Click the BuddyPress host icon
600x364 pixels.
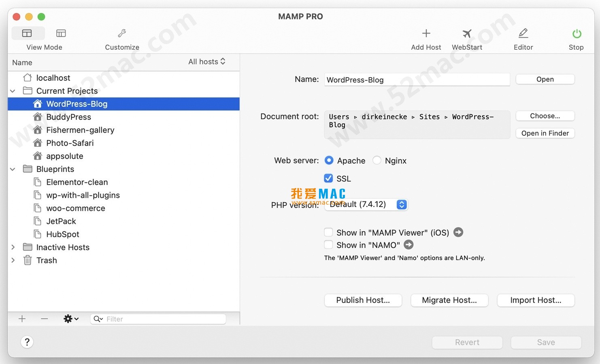[x=38, y=117]
